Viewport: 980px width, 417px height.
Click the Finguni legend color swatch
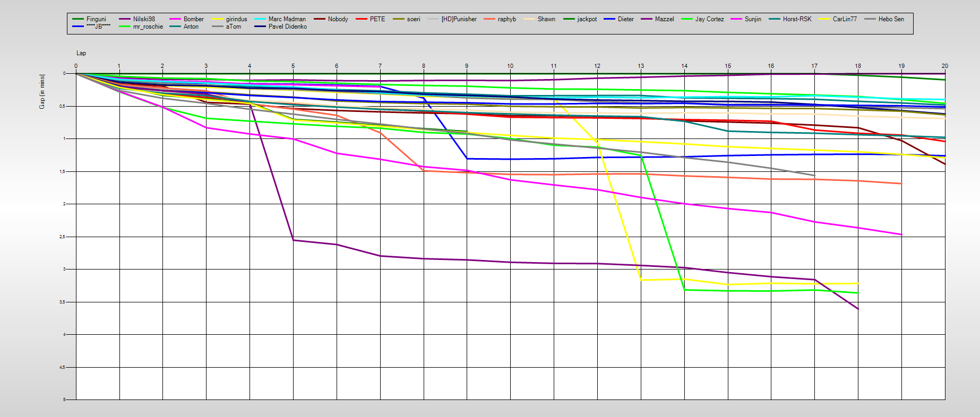[x=78, y=19]
